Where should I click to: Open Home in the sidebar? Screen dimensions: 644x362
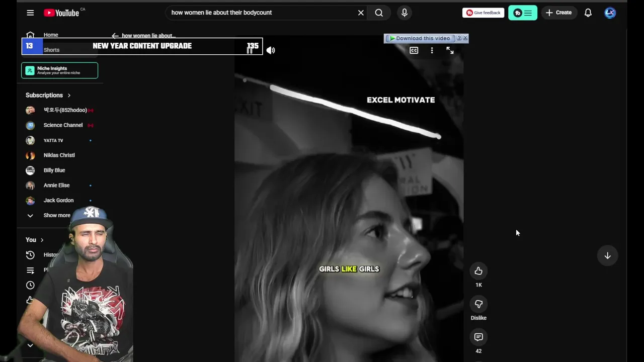(50, 35)
